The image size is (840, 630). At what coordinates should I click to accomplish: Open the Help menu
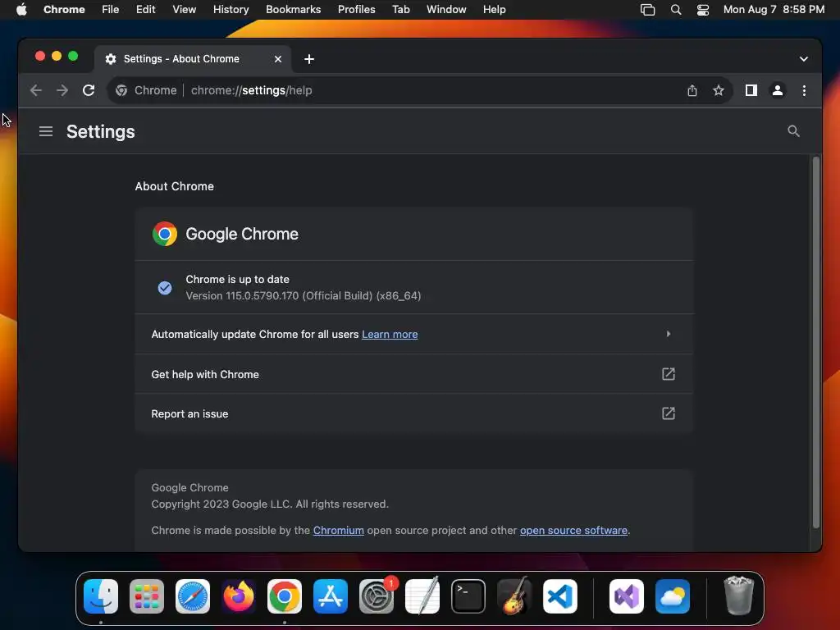[494, 10]
